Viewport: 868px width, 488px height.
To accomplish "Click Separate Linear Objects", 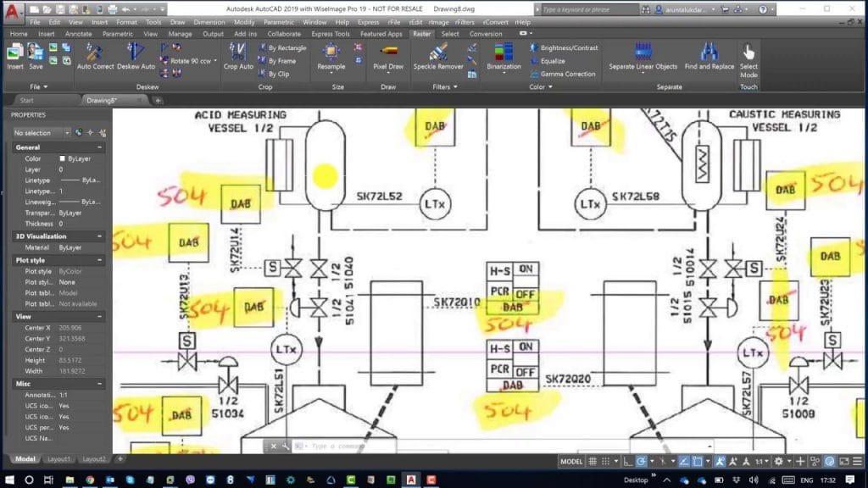I will pyautogui.click(x=643, y=57).
